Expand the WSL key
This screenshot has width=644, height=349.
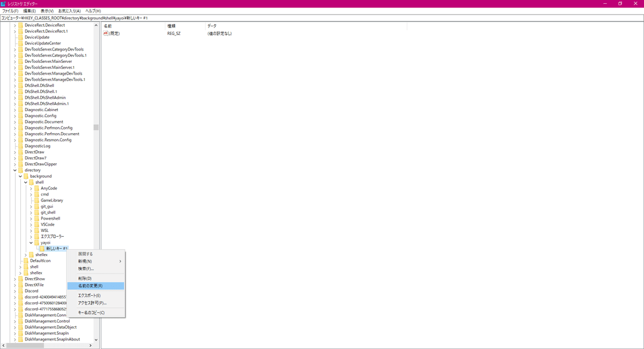(31, 230)
